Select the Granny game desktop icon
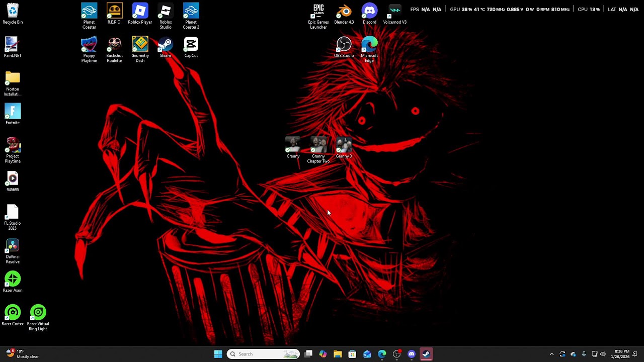 293,148
